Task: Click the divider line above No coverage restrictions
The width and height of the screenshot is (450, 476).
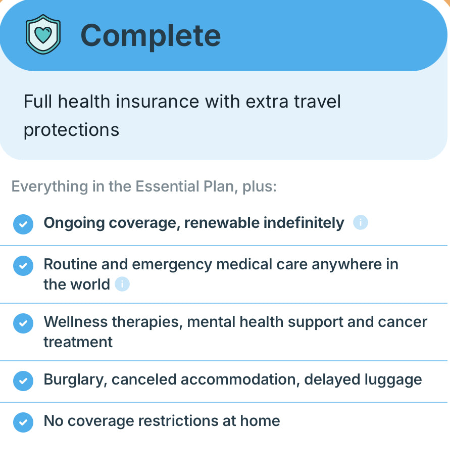Action: [x=225, y=403]
